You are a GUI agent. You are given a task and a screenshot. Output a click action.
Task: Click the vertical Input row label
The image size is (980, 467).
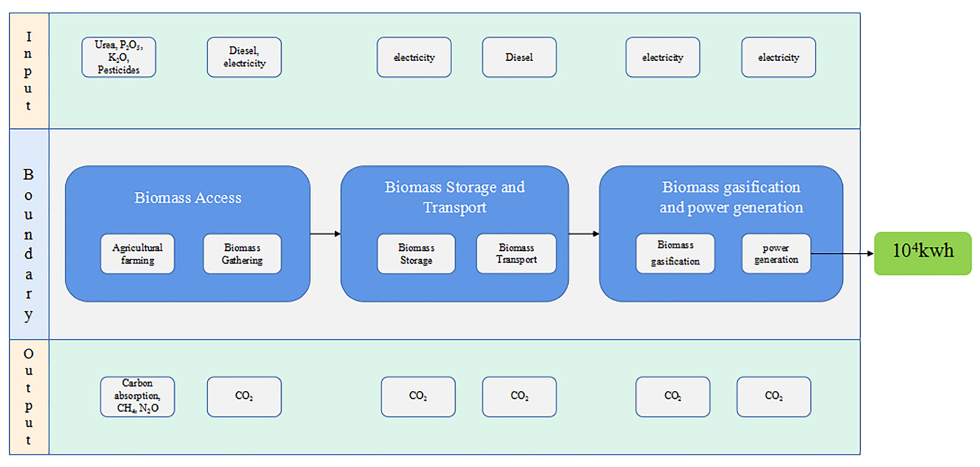click(x=29, y=71)
